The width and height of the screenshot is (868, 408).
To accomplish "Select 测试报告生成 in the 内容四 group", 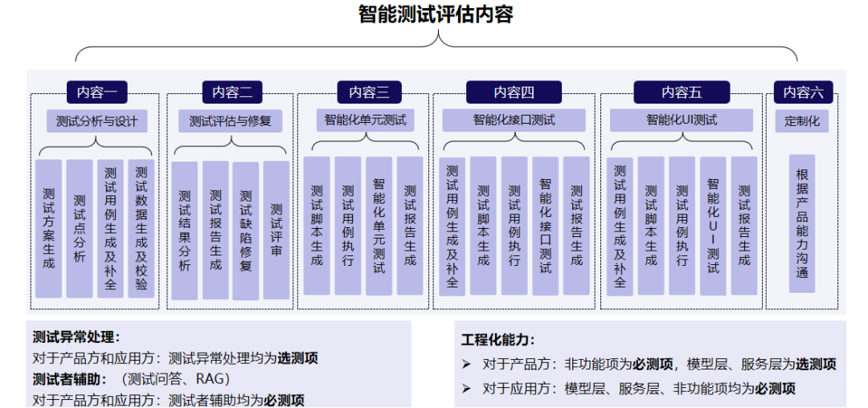I will point(576,226).
